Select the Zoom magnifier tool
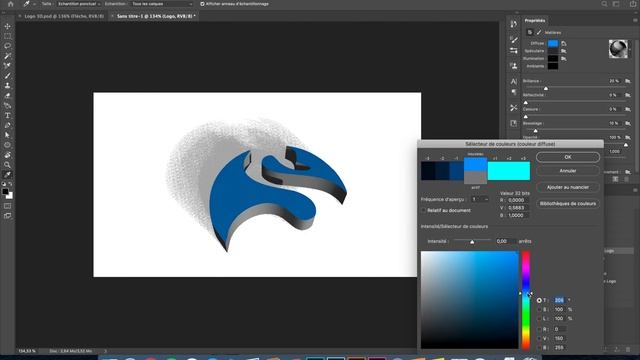The image size is (640, 360). 7,165
